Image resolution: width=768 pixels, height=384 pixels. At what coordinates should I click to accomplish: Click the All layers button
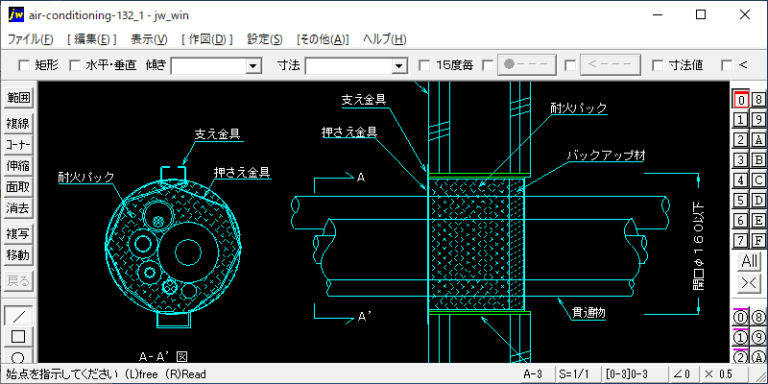(x=750, y=262)
